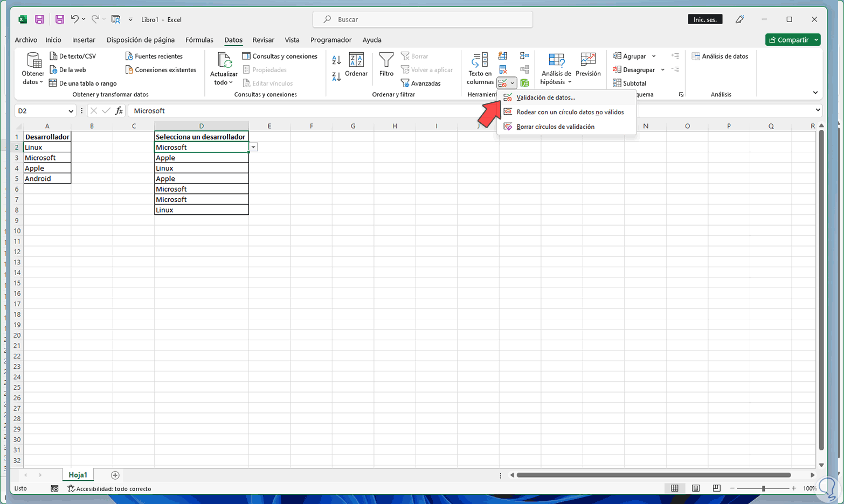Click Avanzadas advanced filter

point(421,83)
